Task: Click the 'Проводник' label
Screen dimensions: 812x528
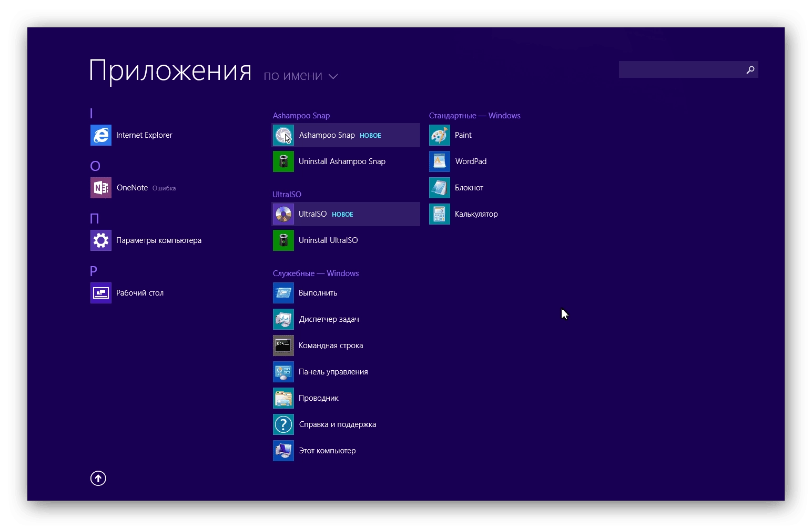Action: pos(319,398)
